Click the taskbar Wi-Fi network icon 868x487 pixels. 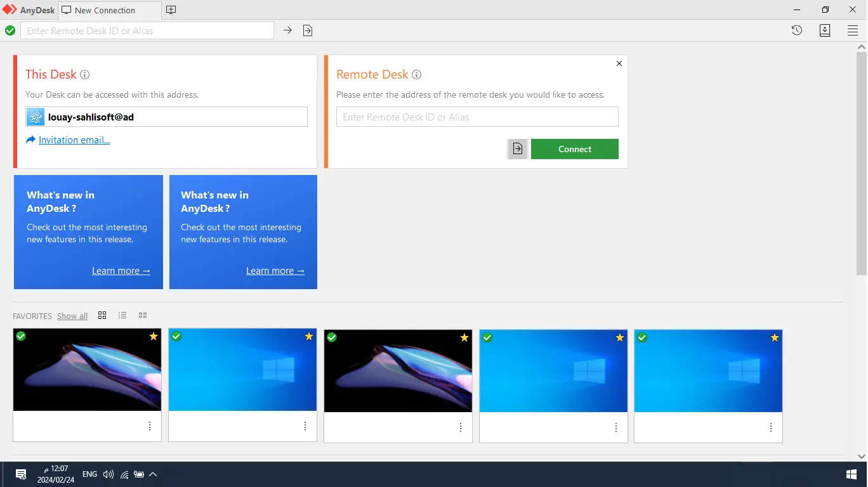[124, 474]
